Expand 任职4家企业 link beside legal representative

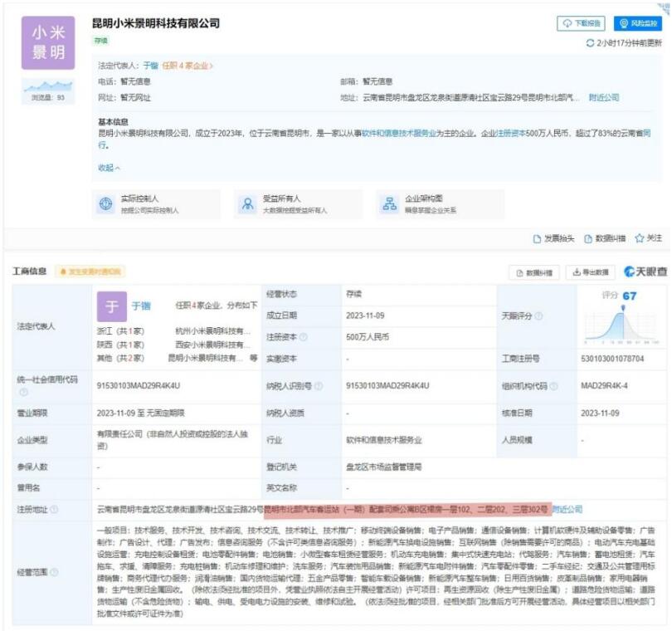[187, 66]
